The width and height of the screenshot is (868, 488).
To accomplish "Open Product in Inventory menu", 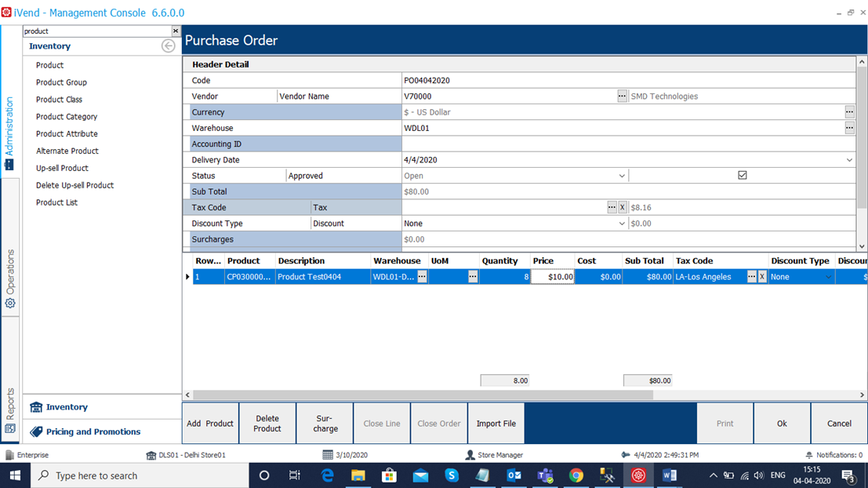I will click(x=50, y=65).
